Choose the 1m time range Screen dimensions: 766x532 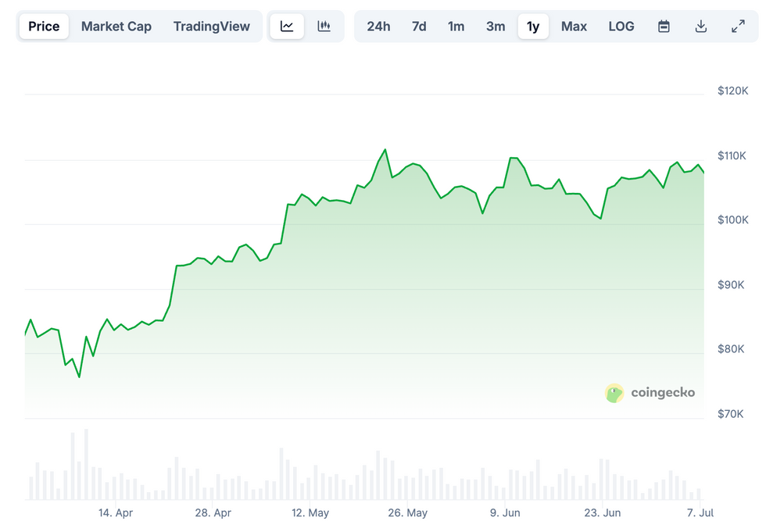coord(456,27)
